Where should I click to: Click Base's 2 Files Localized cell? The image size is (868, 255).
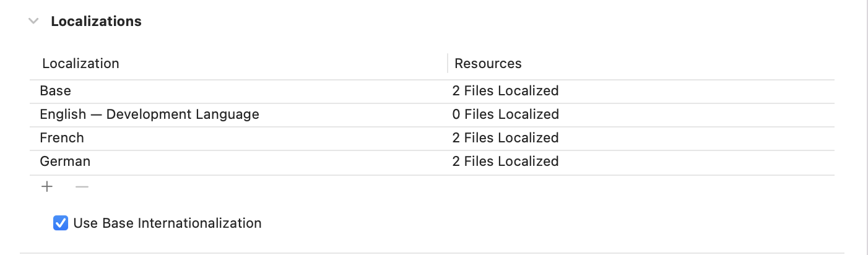(505, 91)
